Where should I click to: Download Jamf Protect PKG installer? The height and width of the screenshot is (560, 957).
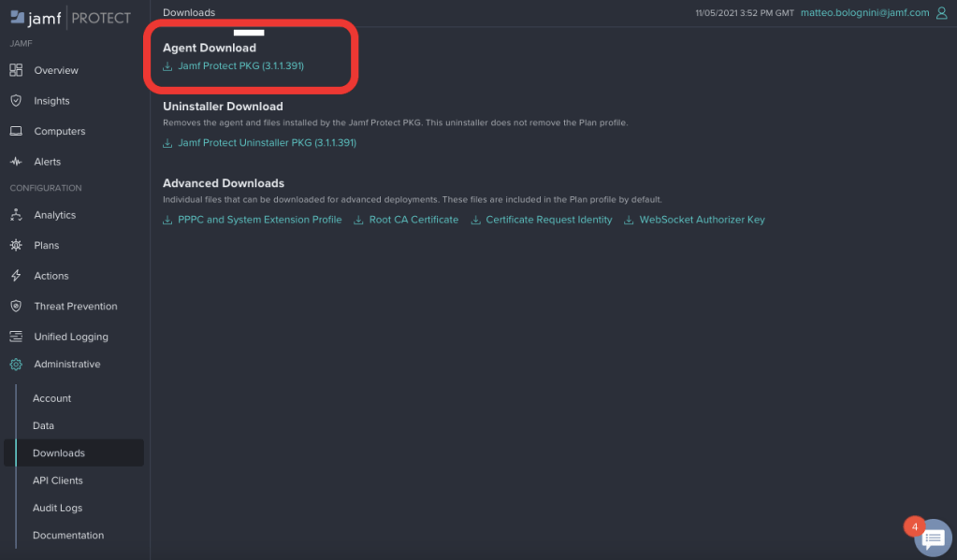(x=240, y=66)
